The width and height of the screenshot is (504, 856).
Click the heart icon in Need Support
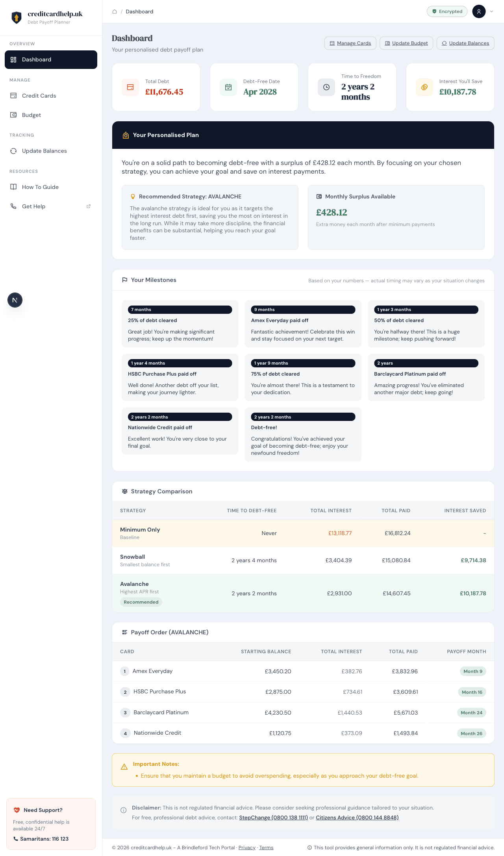(x=17, y=810)
